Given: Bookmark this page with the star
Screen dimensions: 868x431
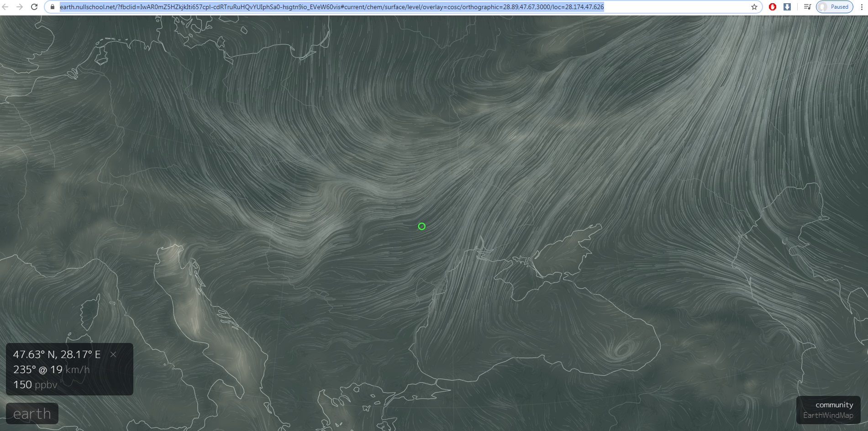Looking at the screenshot, I should coord(754,7).
